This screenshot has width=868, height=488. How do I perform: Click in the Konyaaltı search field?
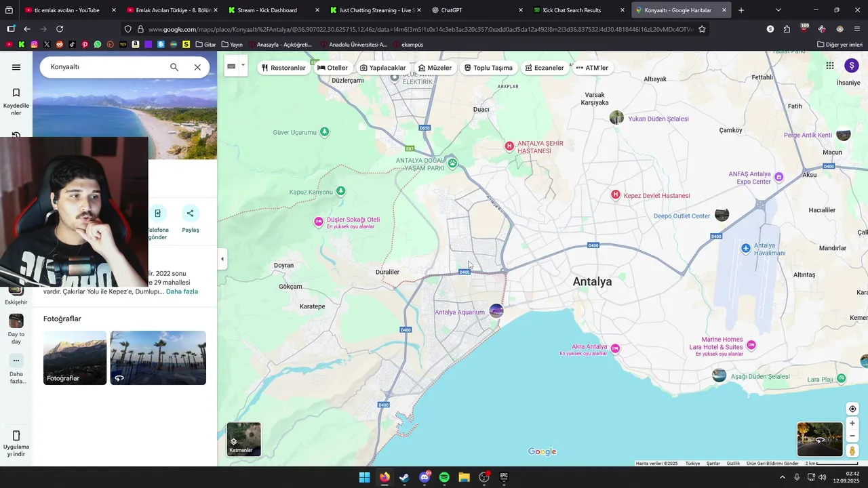click(105, 67)
